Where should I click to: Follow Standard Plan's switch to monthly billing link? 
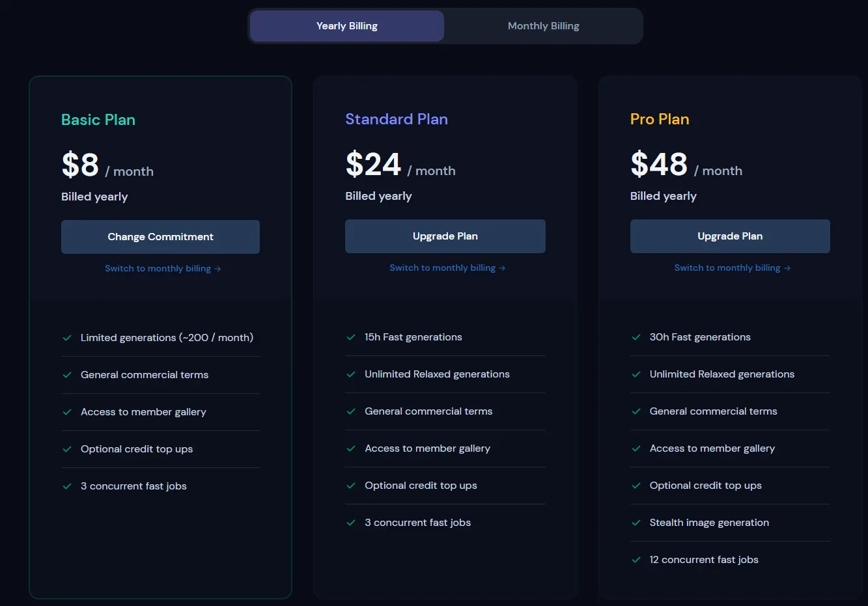(x=447, y=268)
